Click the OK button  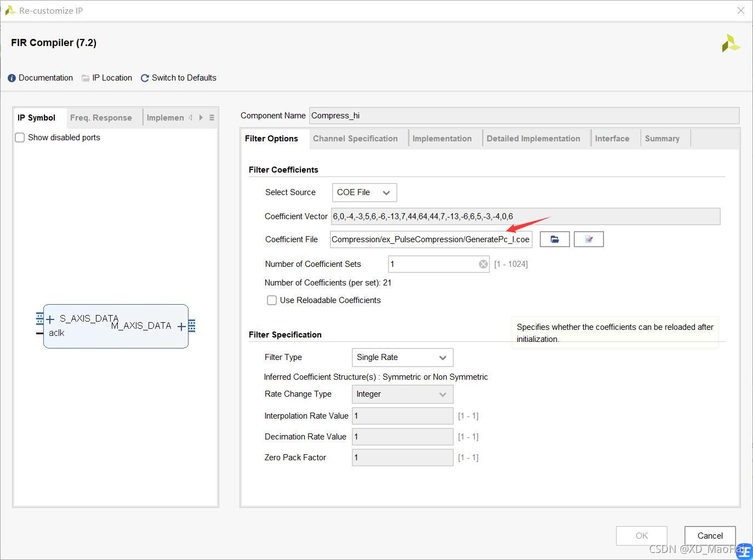tap(642, 536)
